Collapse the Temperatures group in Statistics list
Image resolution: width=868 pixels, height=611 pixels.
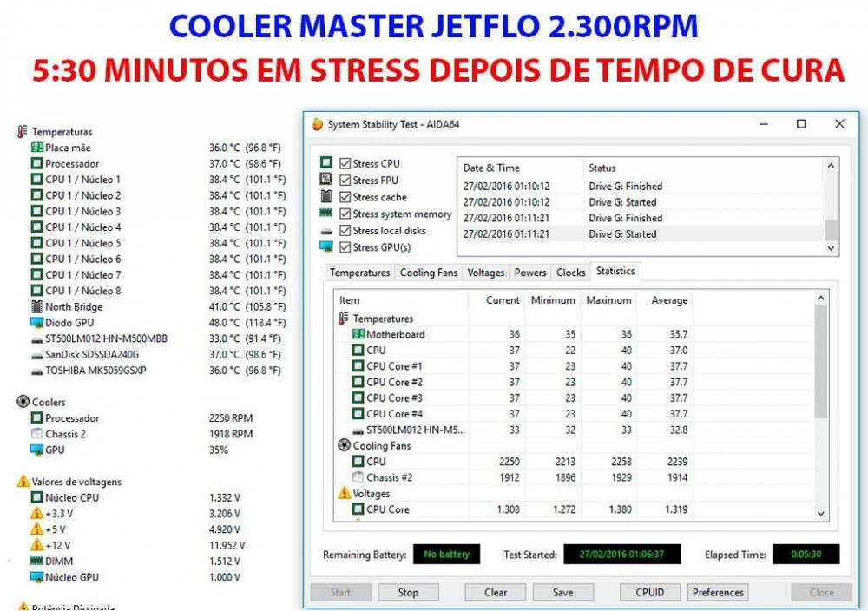tap(344, 319)
